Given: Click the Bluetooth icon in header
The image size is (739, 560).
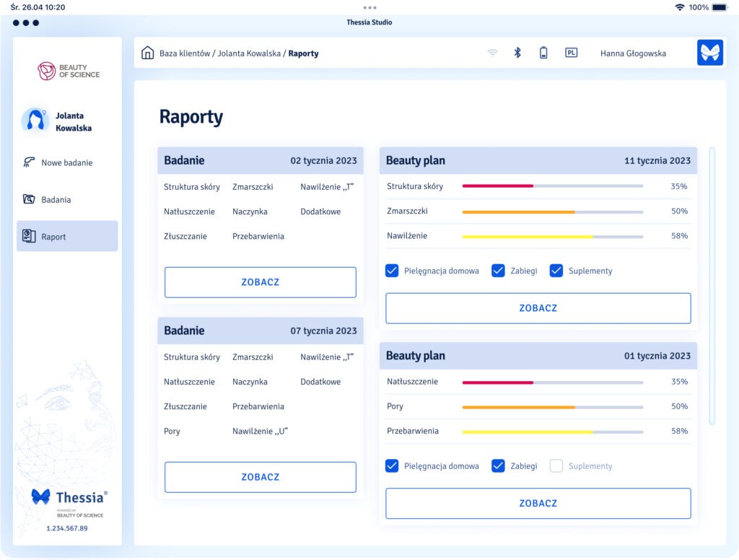Looking at the screenshot, I should (x=517, y=53).
